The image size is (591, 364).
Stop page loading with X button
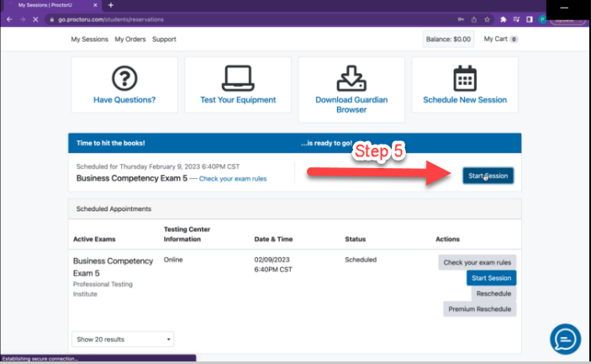tap(35, 19)
